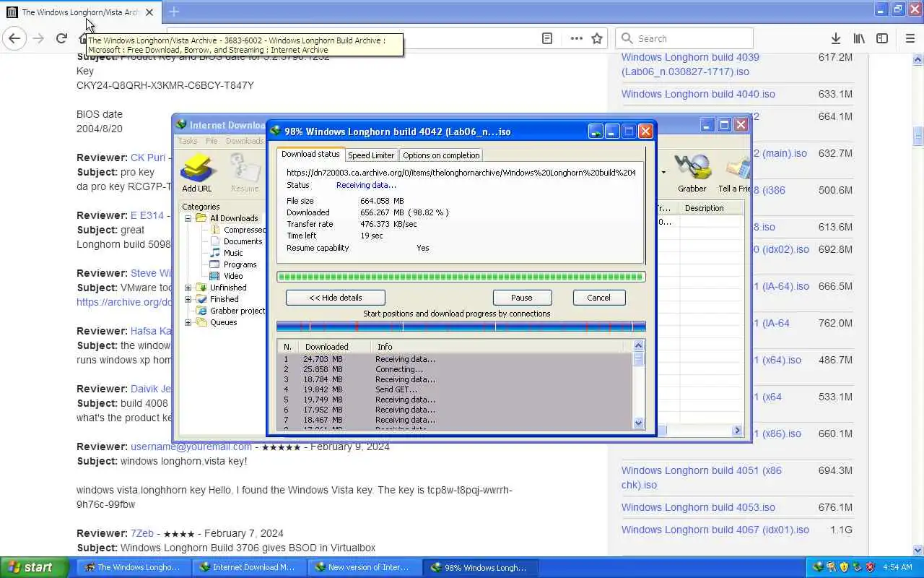
Task: Expand the Finished tree node
Action: pyautogui.click(x=188, y=299)
